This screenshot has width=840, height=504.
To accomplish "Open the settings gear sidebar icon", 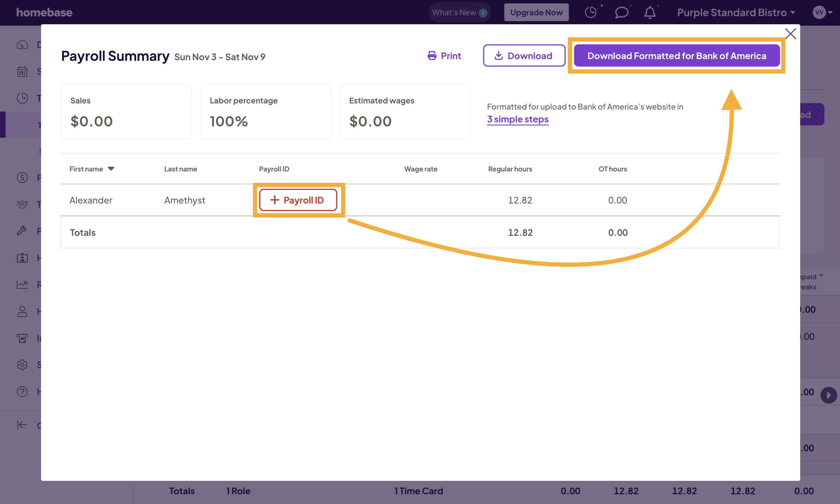I will coord(22,365).
